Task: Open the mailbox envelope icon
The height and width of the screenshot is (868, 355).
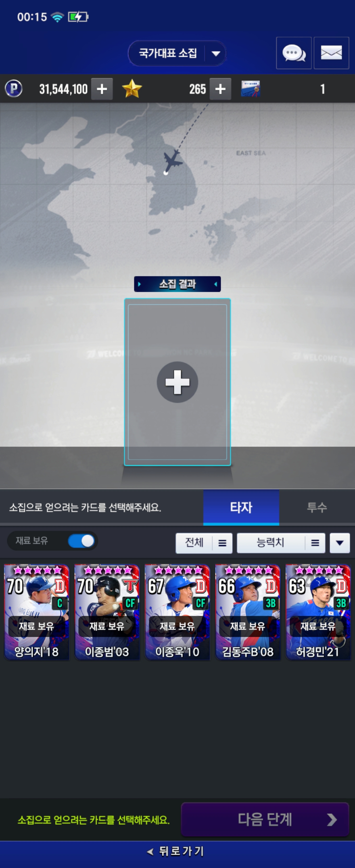Action: point(331,53)
